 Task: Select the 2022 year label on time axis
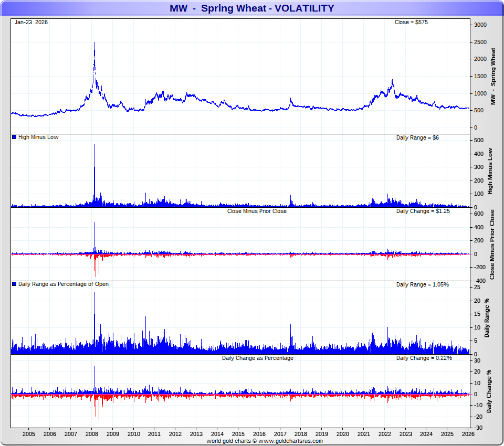(384, 434)
